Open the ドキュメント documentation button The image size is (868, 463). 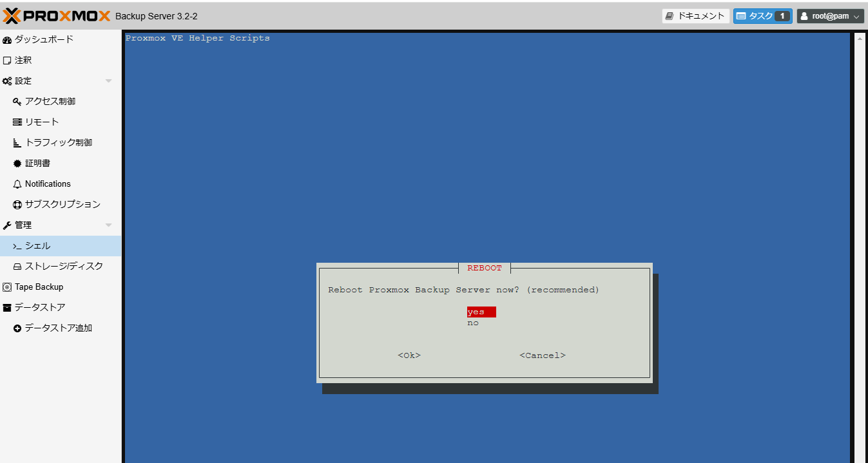click(695, 16)
